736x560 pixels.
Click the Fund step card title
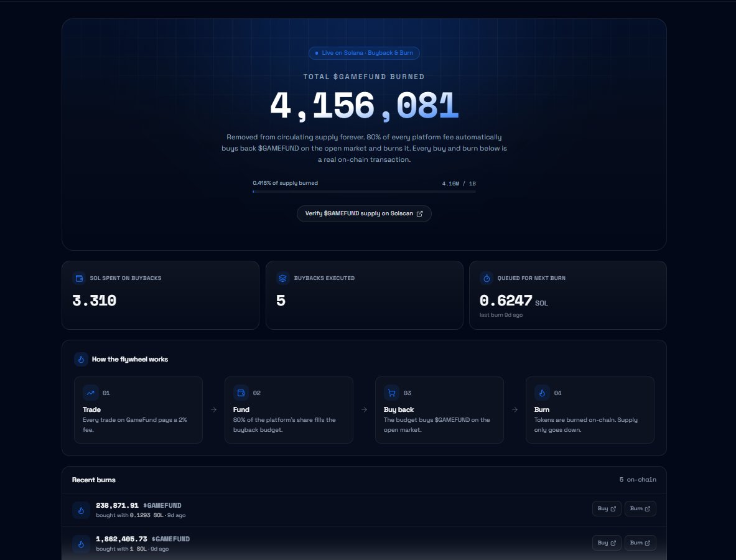241,410
